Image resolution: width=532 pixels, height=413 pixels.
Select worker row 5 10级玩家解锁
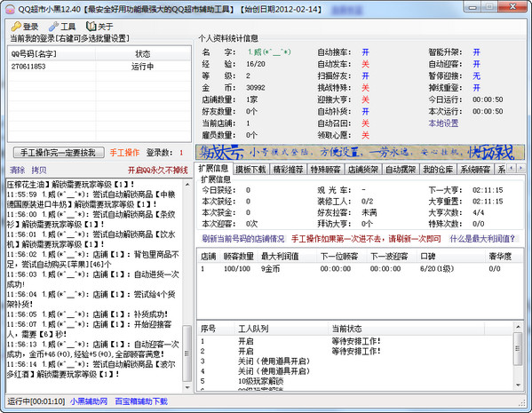tap(356, 381)
